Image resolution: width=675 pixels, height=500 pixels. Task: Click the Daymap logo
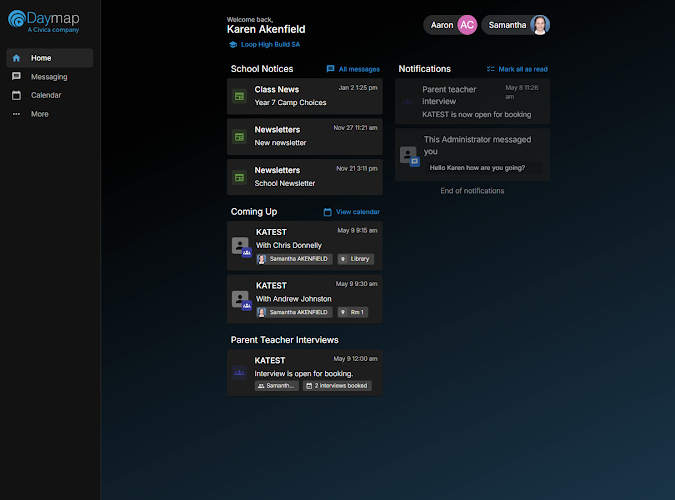click(x=44, y=22)
